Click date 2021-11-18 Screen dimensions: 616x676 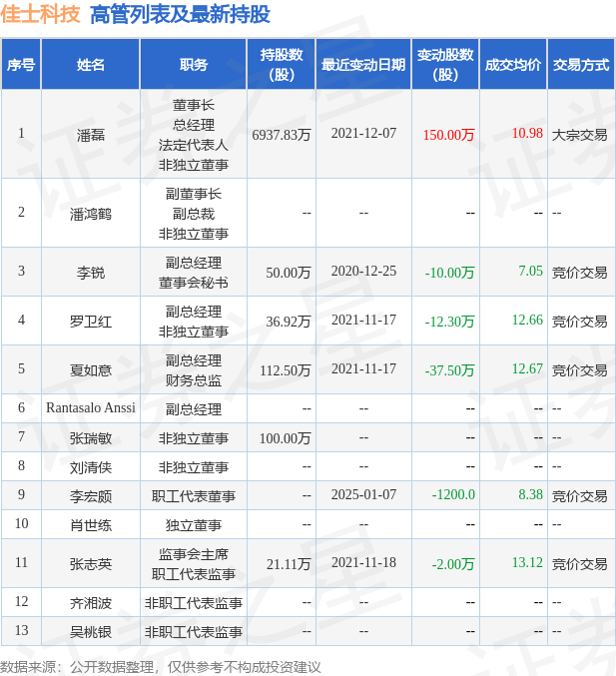pyautogui.click(x=363, y=562)
